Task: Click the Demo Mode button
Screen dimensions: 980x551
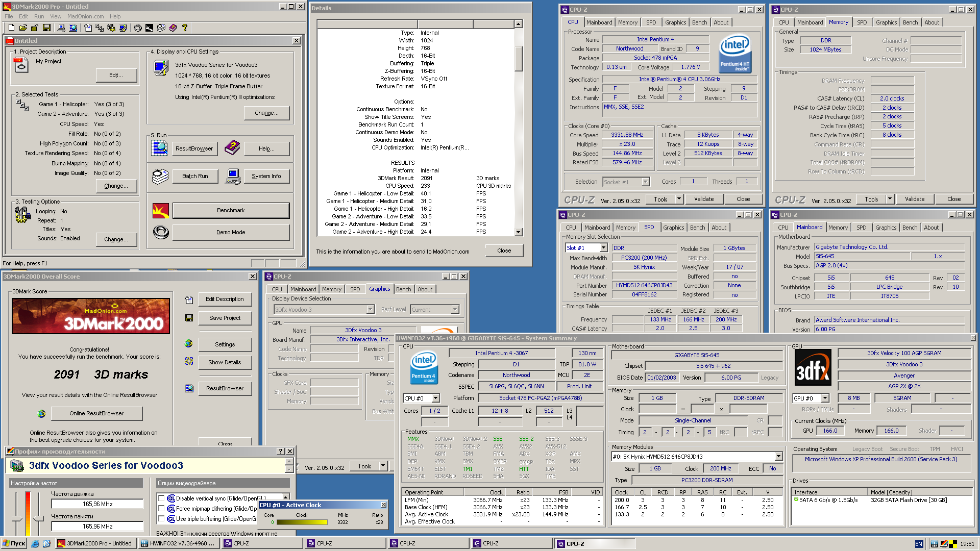Action: tap(231, 232)
